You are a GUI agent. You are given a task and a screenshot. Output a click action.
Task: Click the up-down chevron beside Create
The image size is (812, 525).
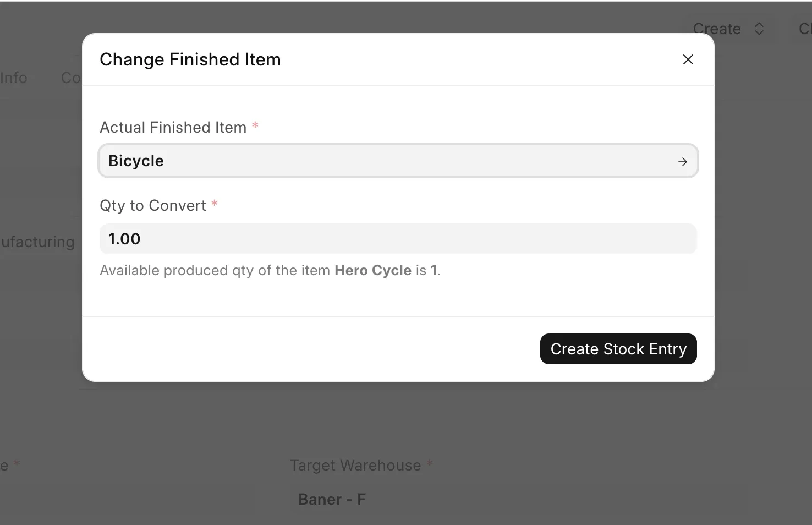click(x=759, y=29)
